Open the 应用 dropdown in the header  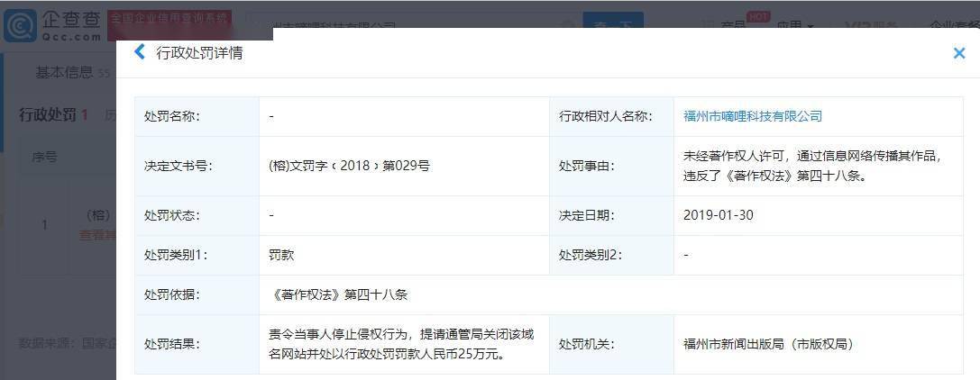pos(793,26)
